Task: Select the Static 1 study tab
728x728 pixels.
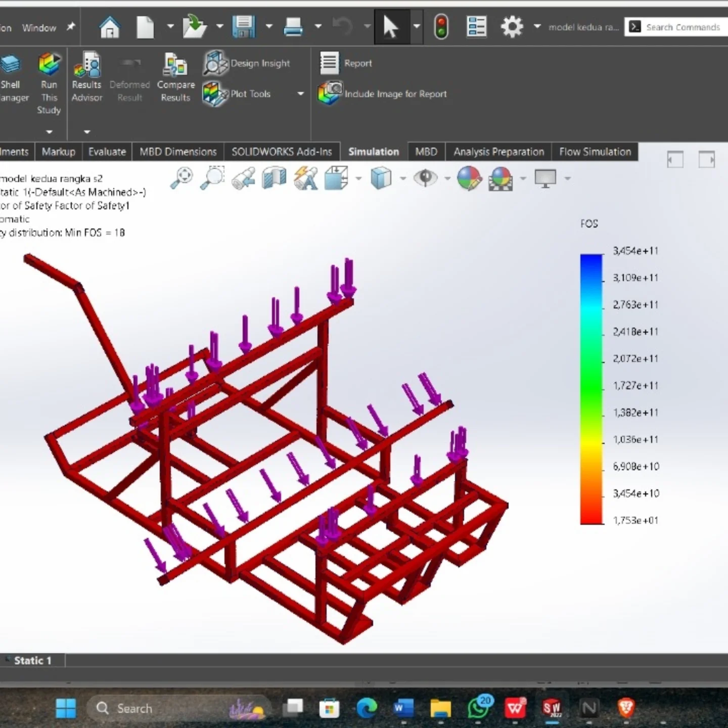Action: pos(33,660)
